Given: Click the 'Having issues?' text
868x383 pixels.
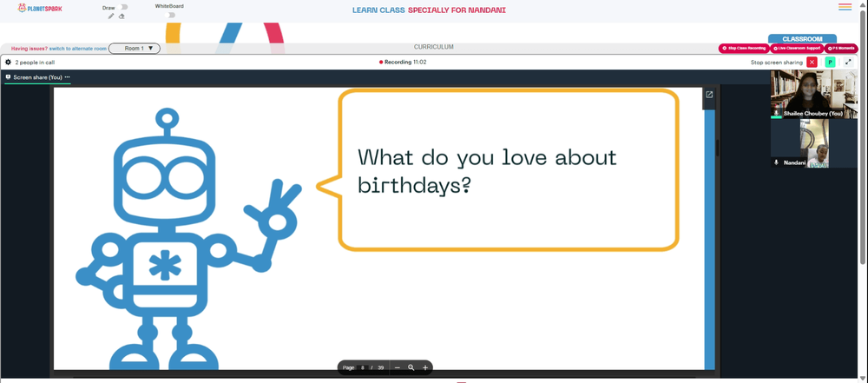Looking at the screenshot, I should click(x=30, y=49).
